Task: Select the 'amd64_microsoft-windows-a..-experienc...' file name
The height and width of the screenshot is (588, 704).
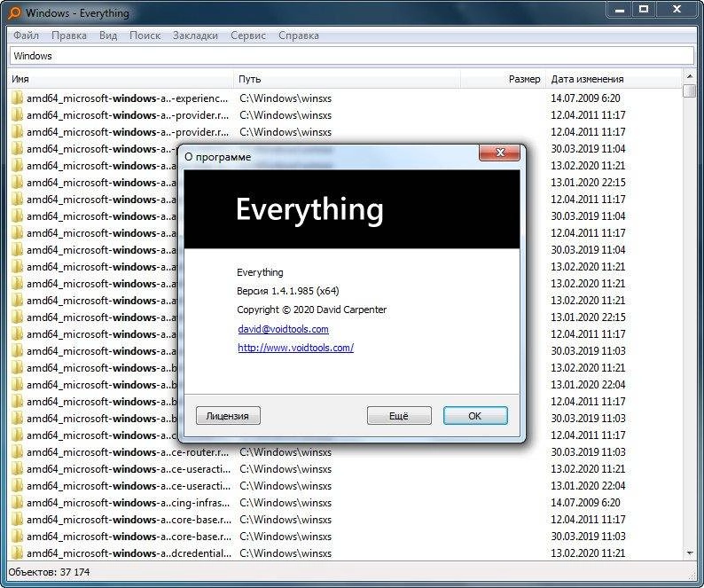Action: [127, 98]
